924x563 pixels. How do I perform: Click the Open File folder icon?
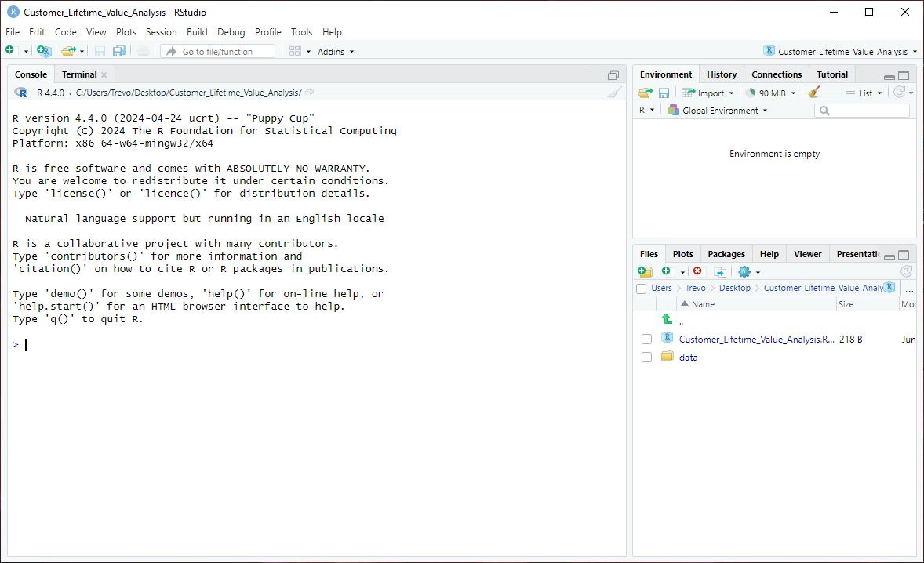68,51
